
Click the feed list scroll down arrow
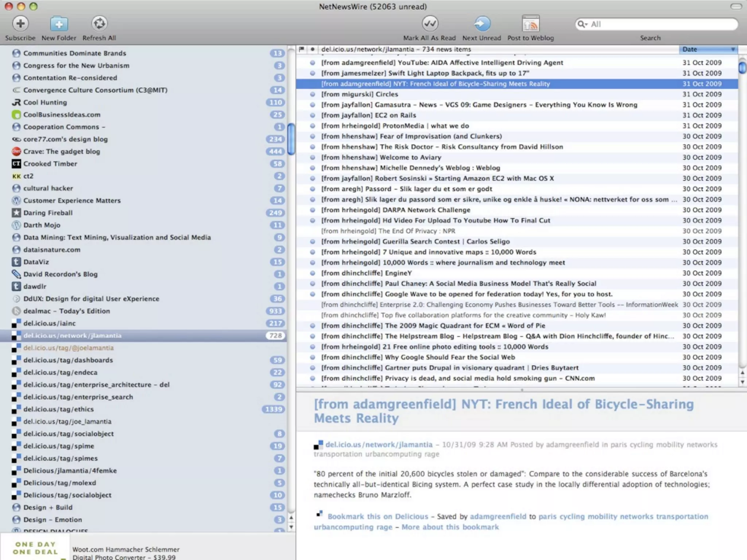coord(291,527)
